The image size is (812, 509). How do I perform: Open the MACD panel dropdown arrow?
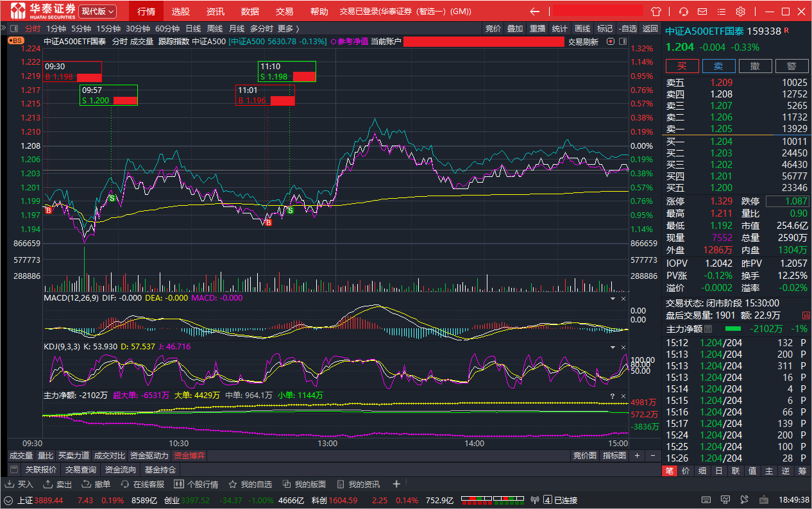612,299
